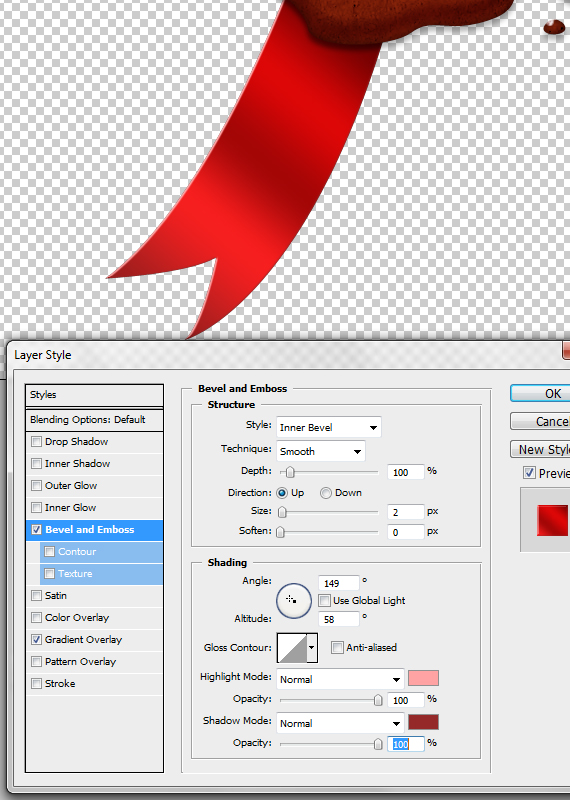The width and height of the screenshot is (570, 800).
Task: Enable the Drop Shadow checkbox
Action: point(36,441)
